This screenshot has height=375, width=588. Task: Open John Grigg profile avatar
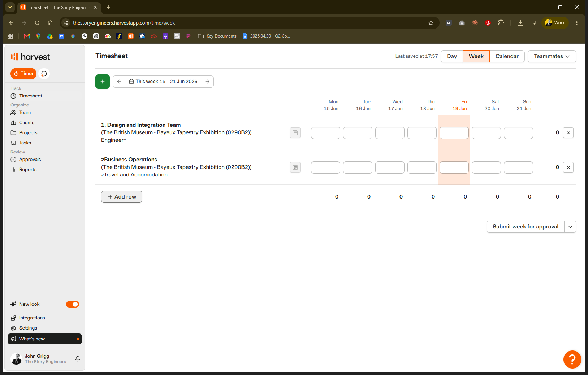pos(16,359)
